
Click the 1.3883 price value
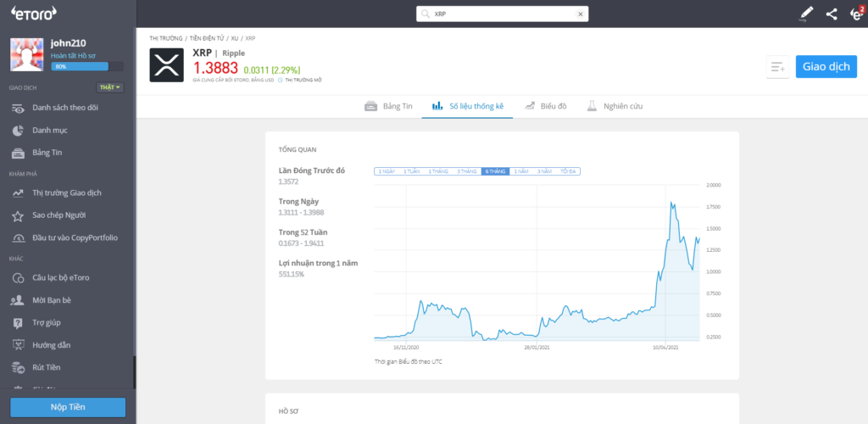point(215,68)
